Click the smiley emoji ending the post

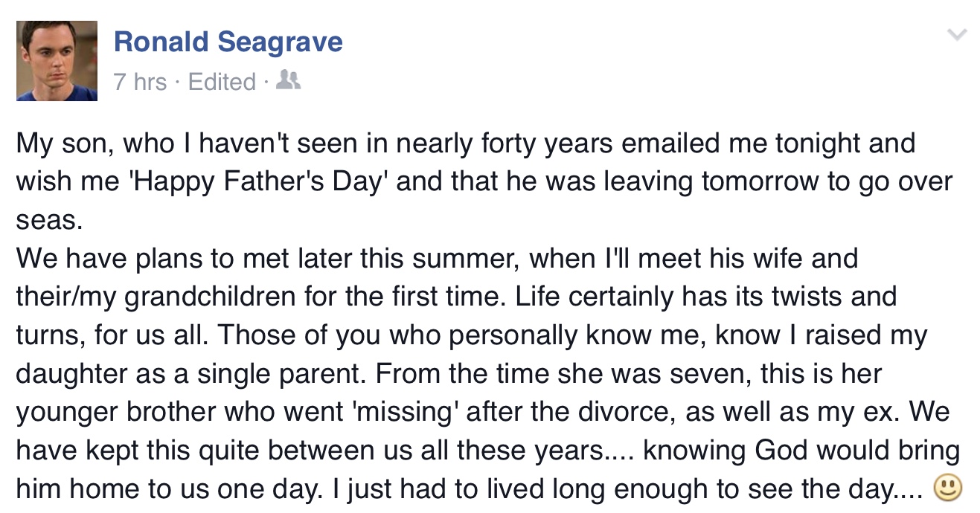[x=947, y=488]
